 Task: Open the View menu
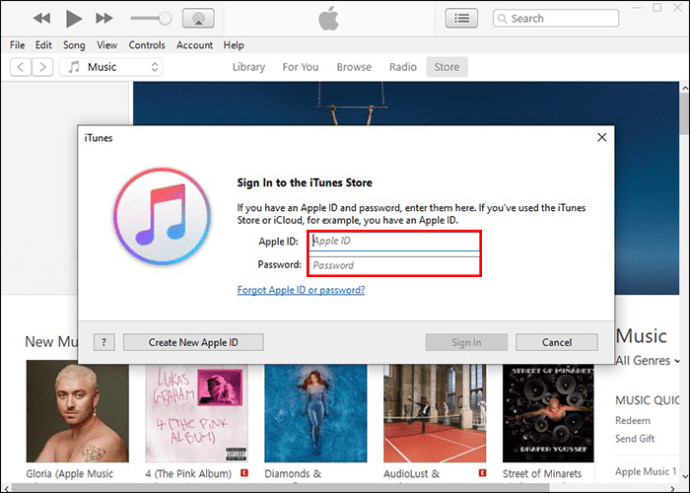click(x=107, y=45)
